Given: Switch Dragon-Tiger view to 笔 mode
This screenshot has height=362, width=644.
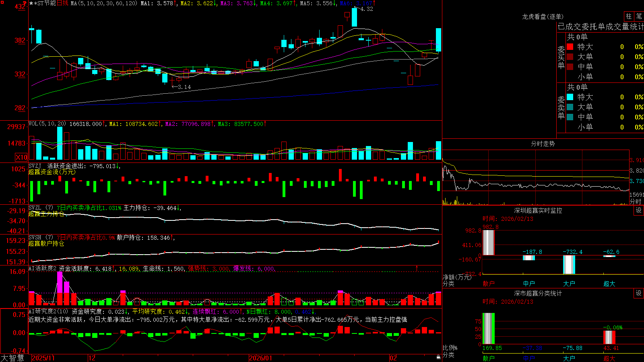Looking at the screenshot, I should pyautogui.click(x=639, y=16).
